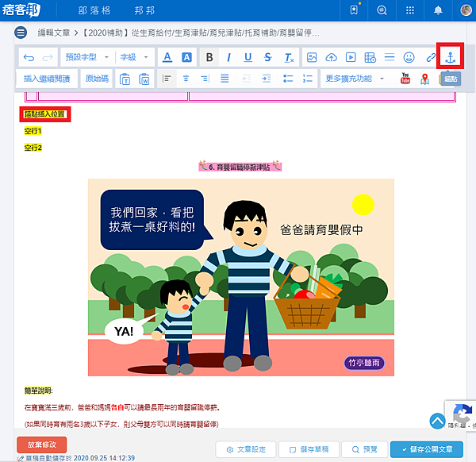Open the user avatar menu

tap(466, 10)
